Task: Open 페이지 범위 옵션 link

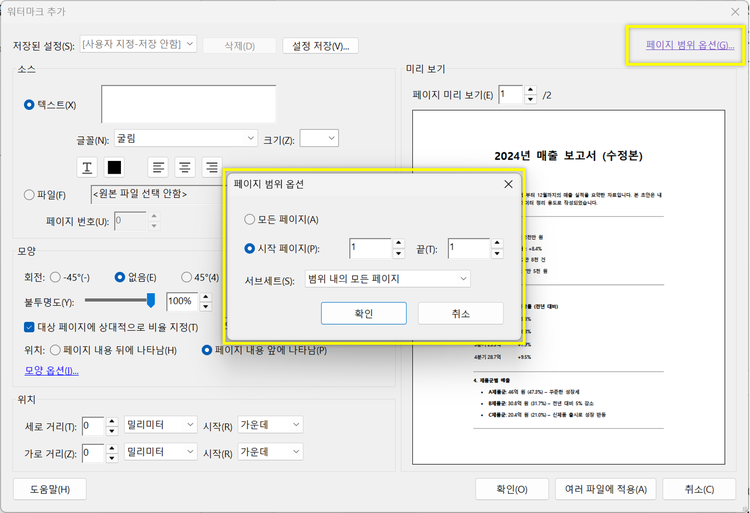Action: [690, 45]
